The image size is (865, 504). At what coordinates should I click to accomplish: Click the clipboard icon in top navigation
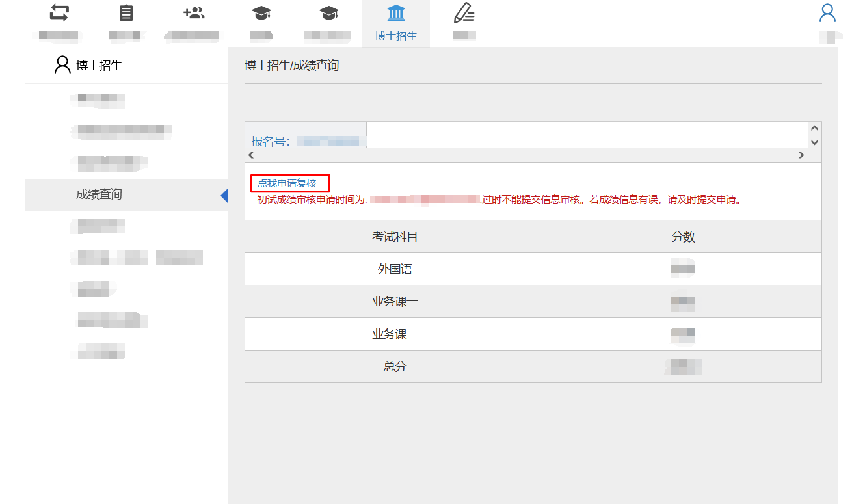127,12
